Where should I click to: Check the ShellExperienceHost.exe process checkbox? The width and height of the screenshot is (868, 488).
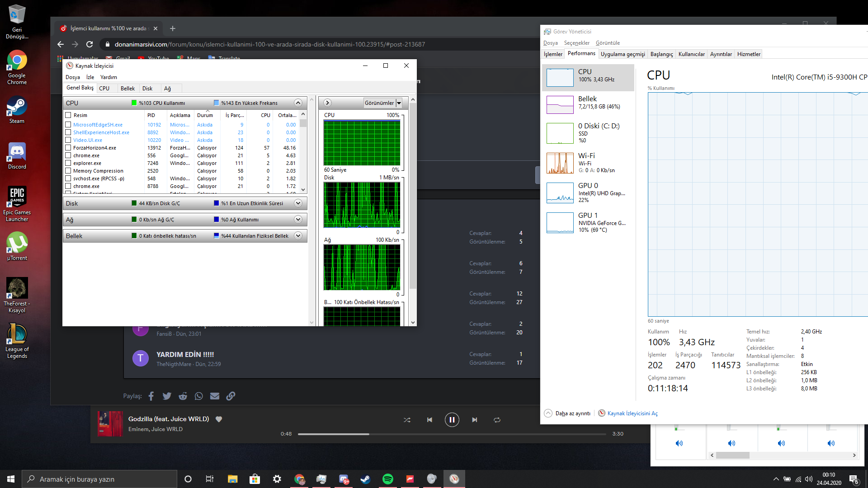coord(68,132)
